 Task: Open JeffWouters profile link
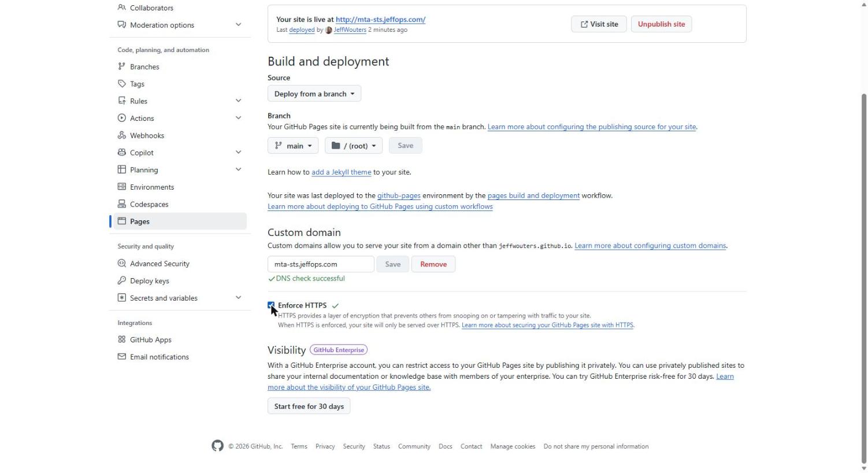tap(350, 30)
